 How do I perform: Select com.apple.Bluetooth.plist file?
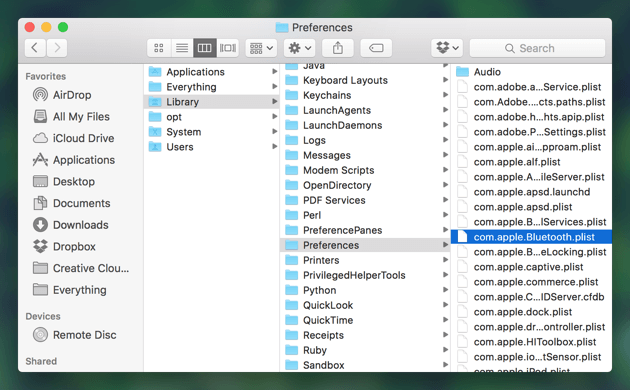pyautogui.click(x=532, y=237)
